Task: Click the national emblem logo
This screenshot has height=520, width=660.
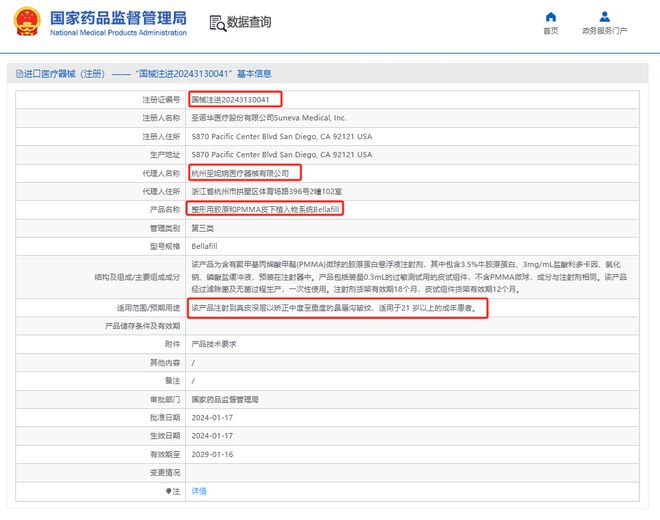Action: [27, 21]
